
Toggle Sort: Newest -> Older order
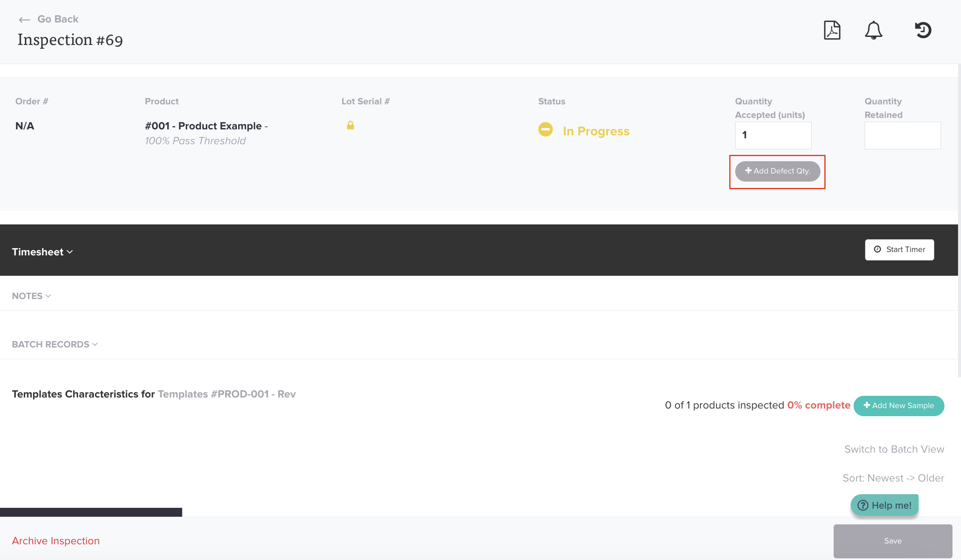[893, 478]
